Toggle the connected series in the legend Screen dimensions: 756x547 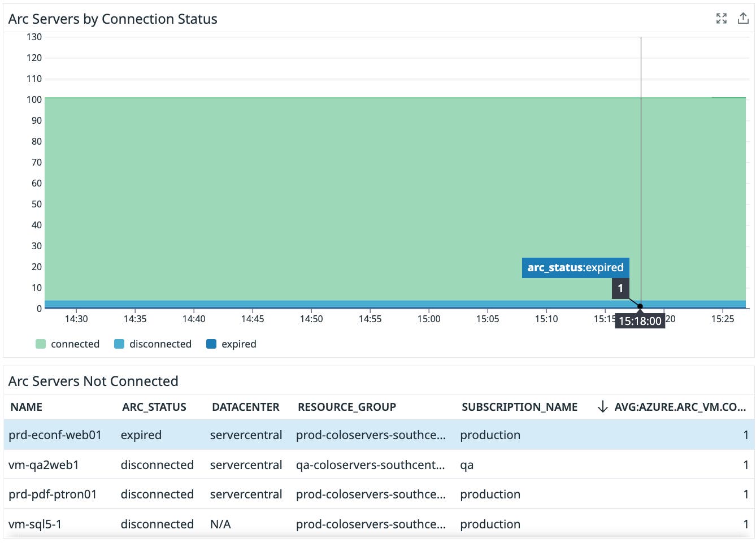[x=75, y=344]
